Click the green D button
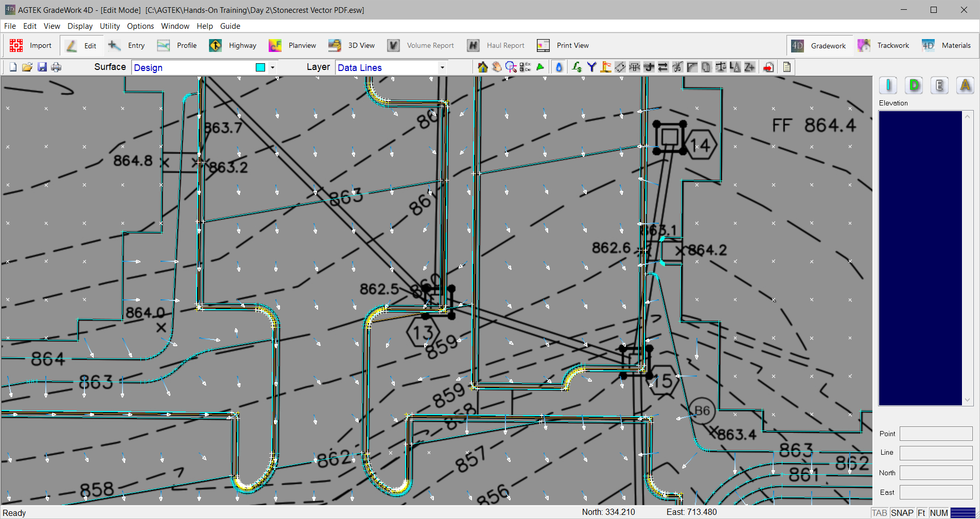Image resolution: width=980 pixels, height=519 pixels. pyautogui.click(x=914, y=85)
